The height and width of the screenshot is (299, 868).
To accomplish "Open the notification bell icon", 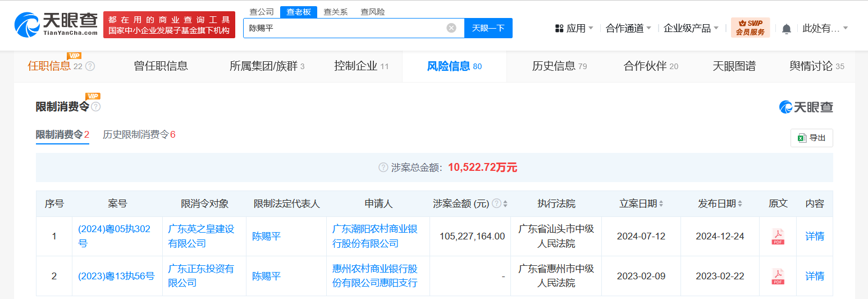I will pos(787,28).
